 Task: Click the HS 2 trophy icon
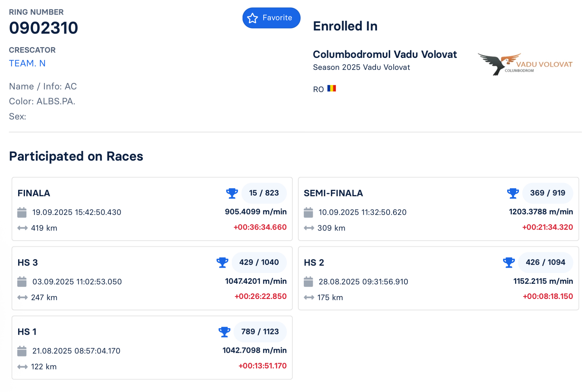click(x=509, y=262)
